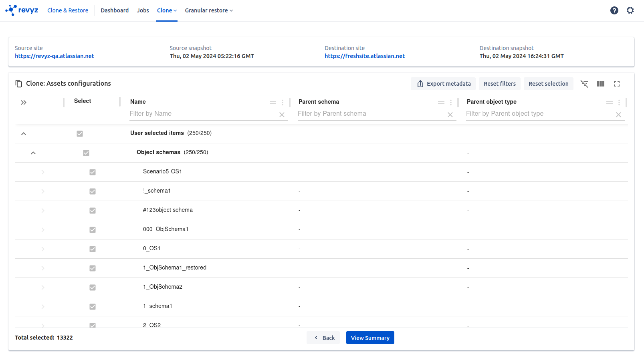This screenshot has width=644, height=358.
Task: Uncheck 1_ObjSchema2 checkbox
Action: [93, 288]
